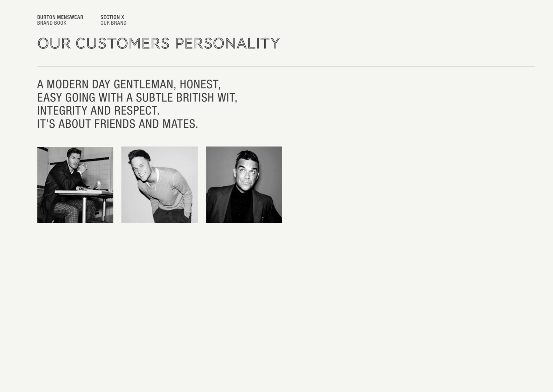
Task: Select the photo of the man seated at a table
Action: pyautogui.click(x=75, y=185)
